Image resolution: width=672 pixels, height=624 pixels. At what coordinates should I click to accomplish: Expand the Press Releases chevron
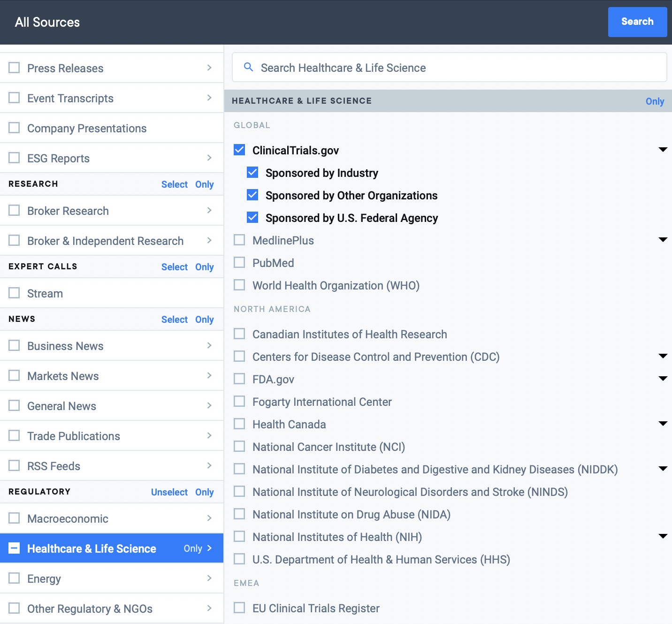tap(209, 68)
